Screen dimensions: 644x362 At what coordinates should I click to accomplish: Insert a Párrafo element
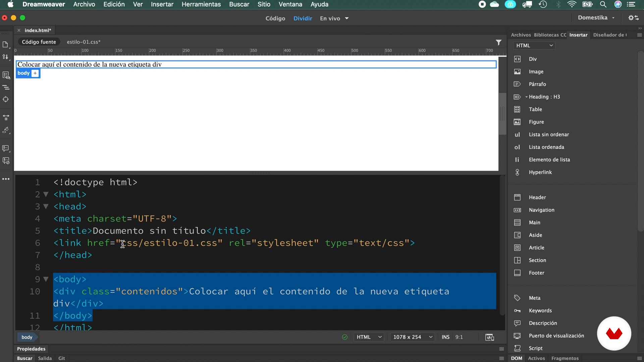pos(537,84)
